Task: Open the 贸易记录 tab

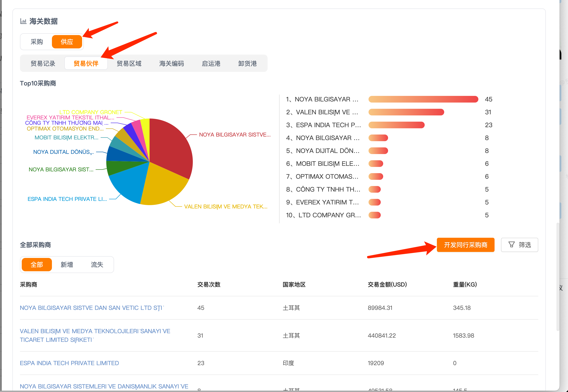Action: (43, 63)
